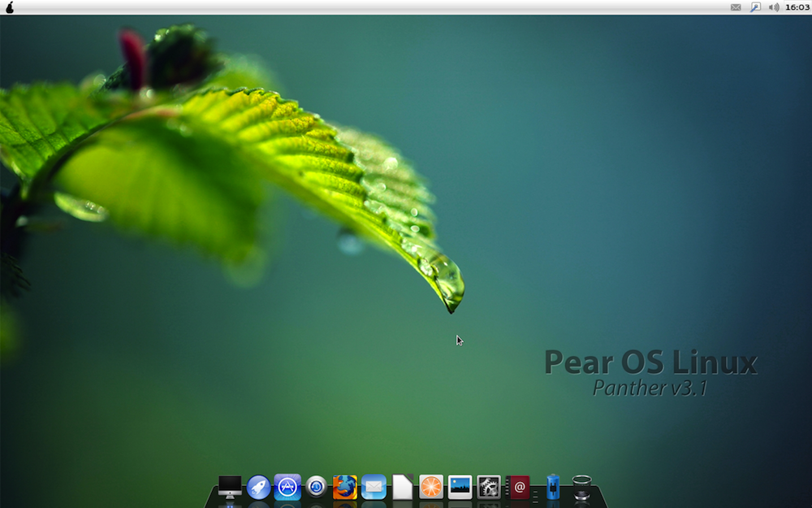
Task: Open the photo viewer dock icon
Action: coord(459,488)
